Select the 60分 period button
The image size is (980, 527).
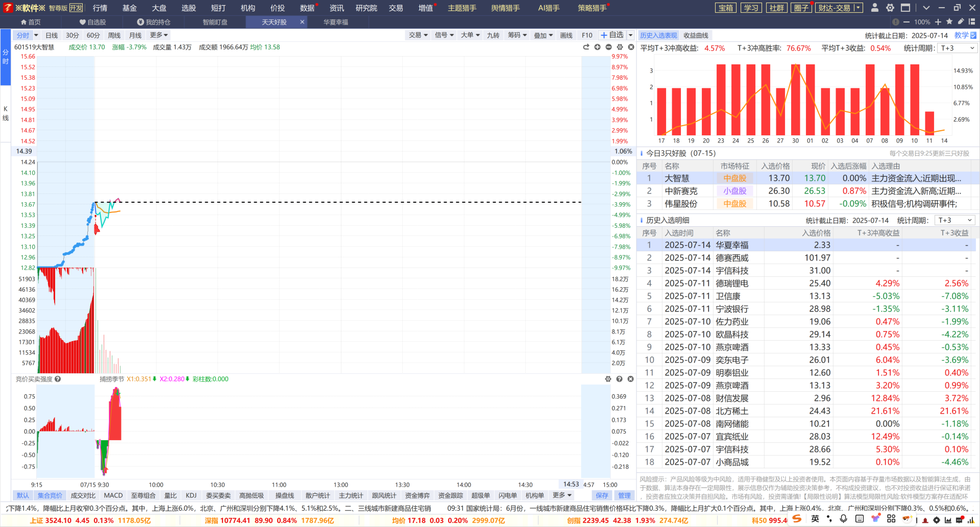pyautogui.click(x=93, y=35)
